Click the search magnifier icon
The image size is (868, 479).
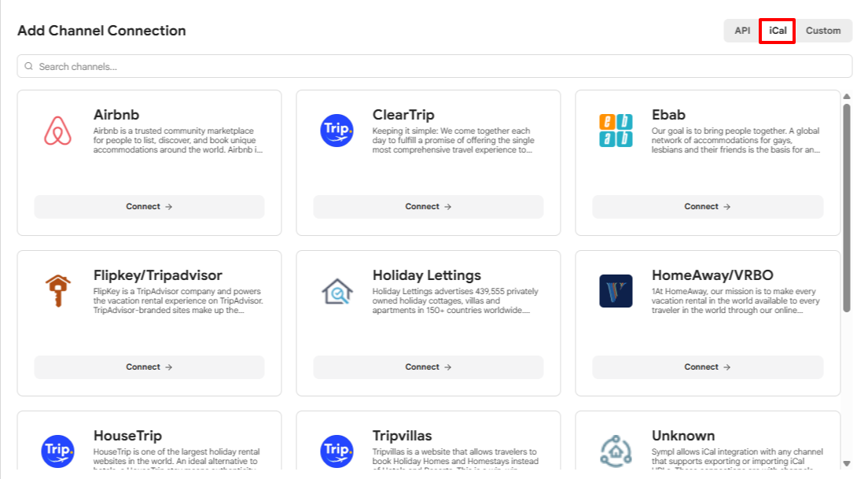pyautogui.click(x=29, y=66)
